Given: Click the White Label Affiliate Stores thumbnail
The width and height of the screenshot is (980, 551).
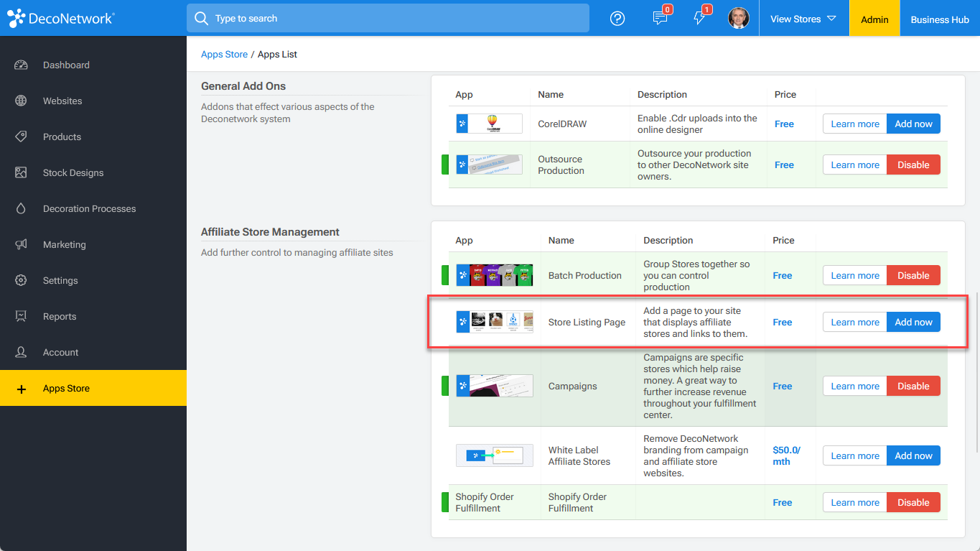Looking at the screenshot, I should point(494,455).
